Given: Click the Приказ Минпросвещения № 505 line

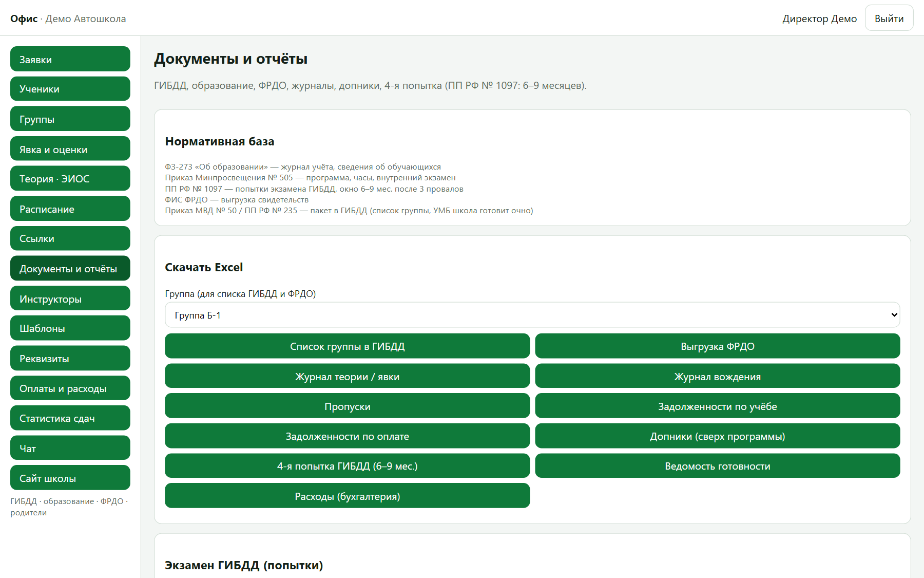Looking at the screenshot, I should tap(310, 178).
